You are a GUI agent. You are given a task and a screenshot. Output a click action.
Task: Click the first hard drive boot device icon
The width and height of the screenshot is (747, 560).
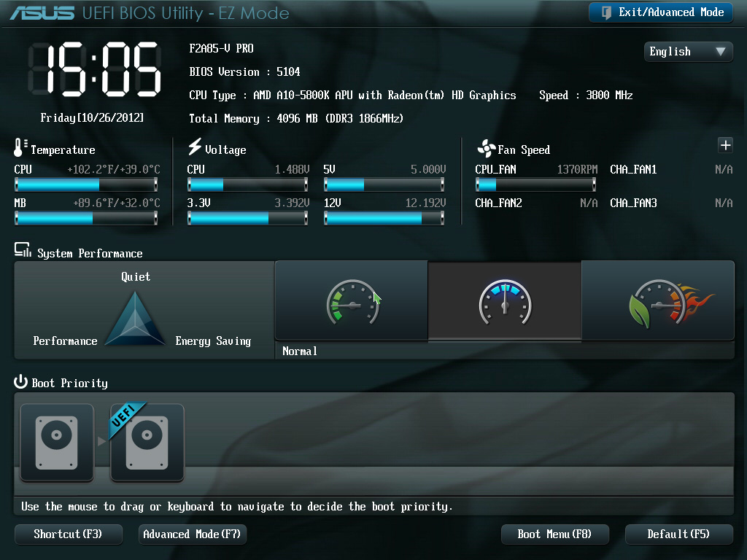pyautogui.click(x=56, y=442)
